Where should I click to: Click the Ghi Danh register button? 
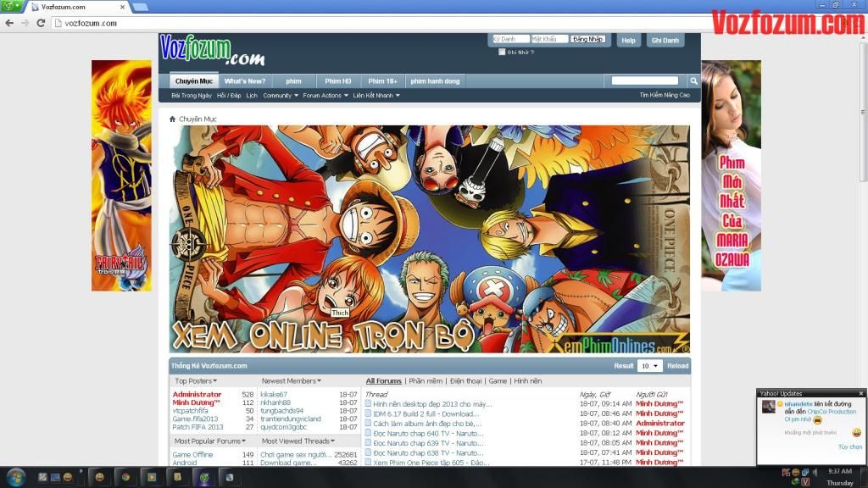(x=665, y=40)
